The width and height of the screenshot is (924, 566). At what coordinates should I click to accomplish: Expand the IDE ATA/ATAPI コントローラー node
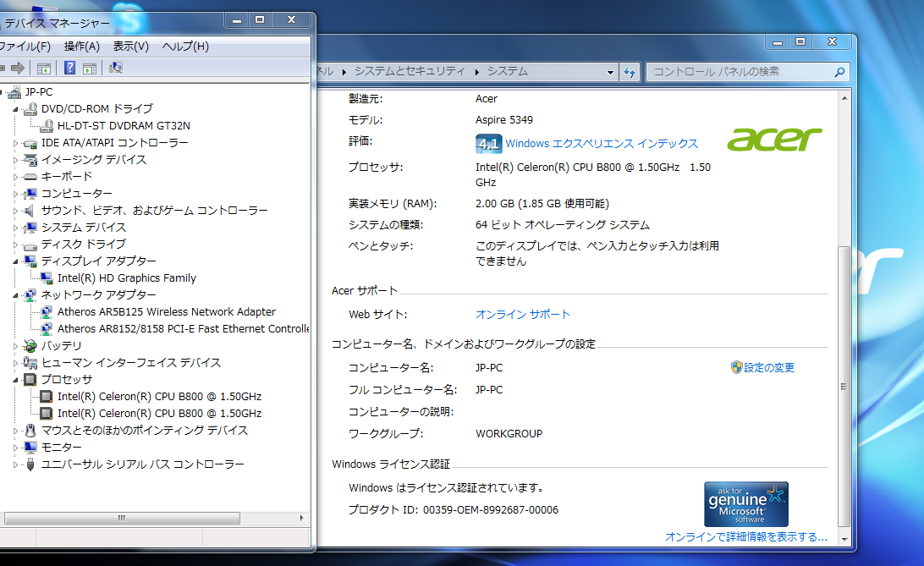pos(15,143)
